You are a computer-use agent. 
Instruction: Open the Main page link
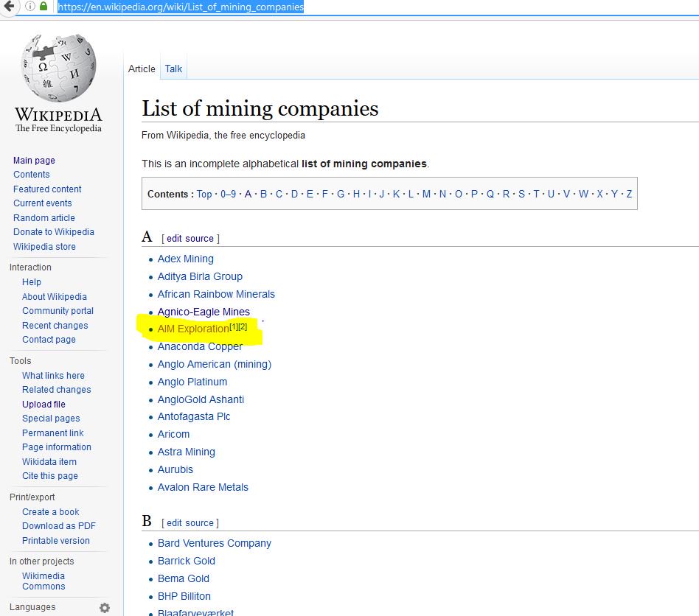click(35, 161)
